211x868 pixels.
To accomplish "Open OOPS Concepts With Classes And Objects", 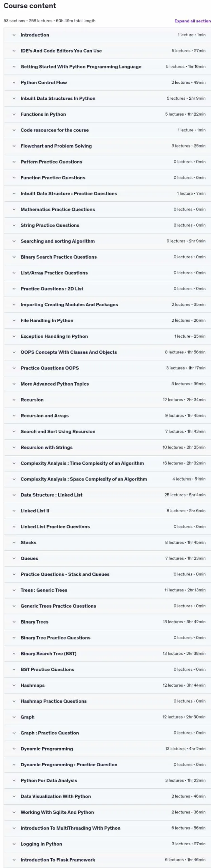I will pyautogui.click(x=107, y=352).
